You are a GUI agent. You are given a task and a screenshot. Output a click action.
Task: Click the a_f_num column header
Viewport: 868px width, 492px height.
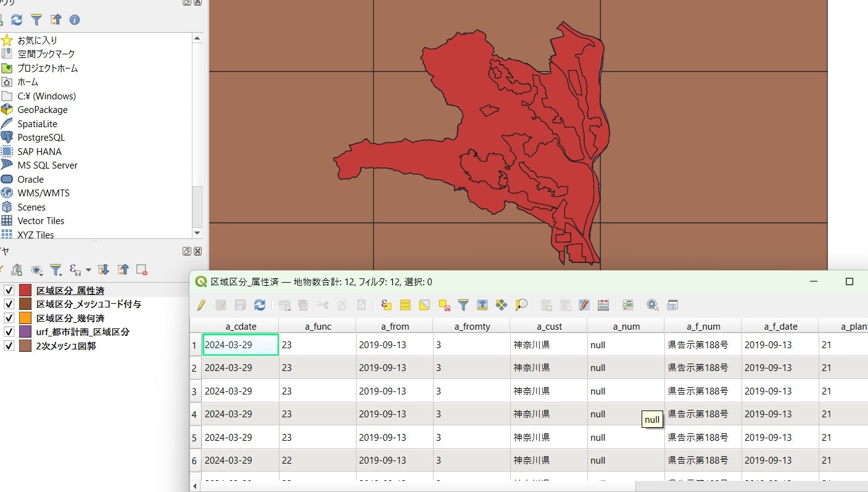click(703, 326)
